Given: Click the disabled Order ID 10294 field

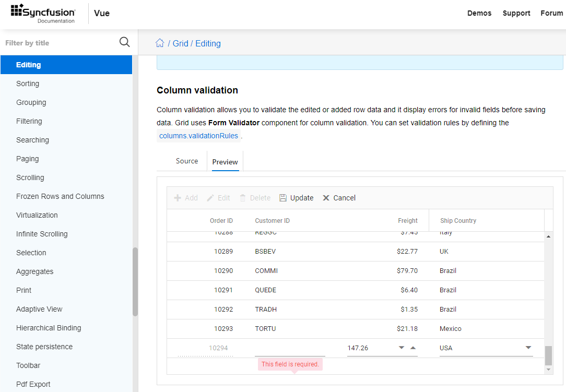Looking at the screenshot, I should click(x=205, y=348).
